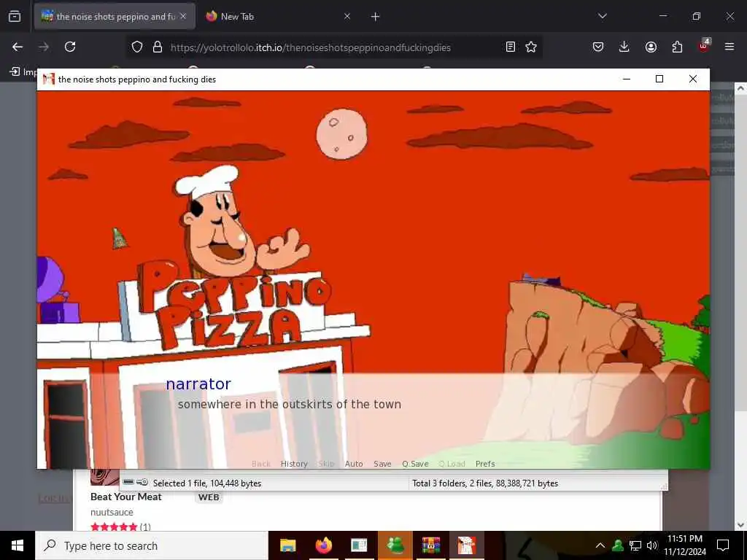Open the taskbar app left of the green people icon
The width and height of the screenshot is (747, 560).
(359, 545)
